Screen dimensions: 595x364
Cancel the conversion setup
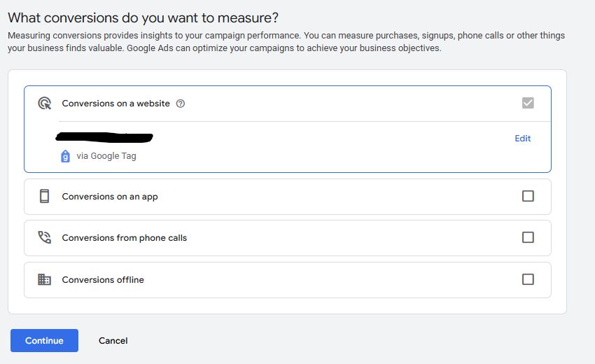(113, 341)
